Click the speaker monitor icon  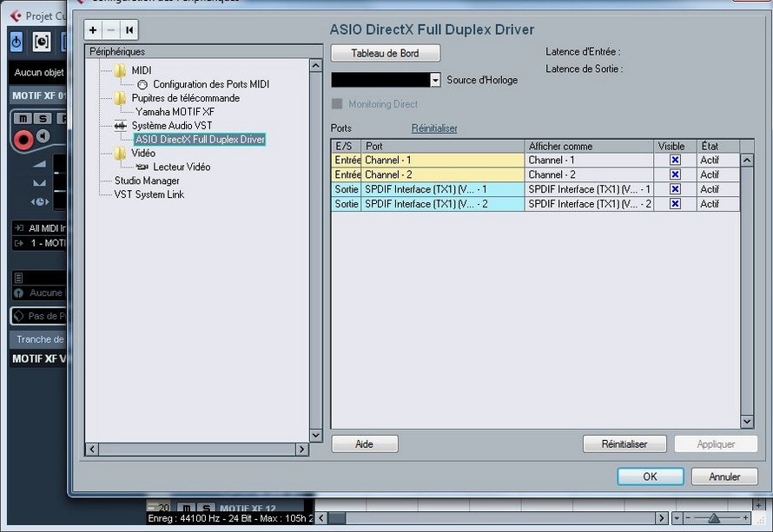pos(43,138)
